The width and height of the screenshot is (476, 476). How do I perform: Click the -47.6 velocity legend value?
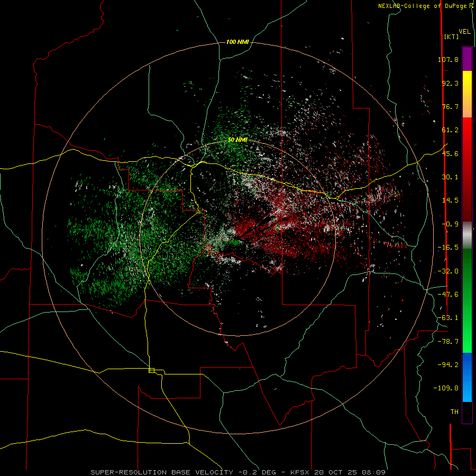point(448,295)
